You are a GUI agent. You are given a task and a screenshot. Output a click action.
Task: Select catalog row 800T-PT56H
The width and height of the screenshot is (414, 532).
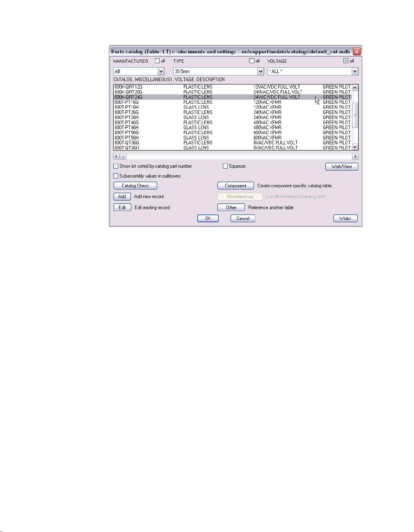pos(233,138)
